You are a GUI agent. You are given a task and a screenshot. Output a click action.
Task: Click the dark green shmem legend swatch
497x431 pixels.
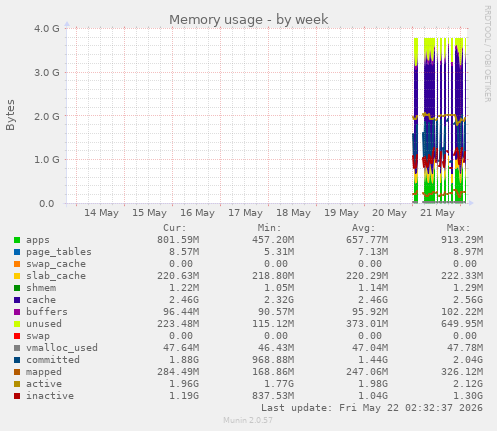pyautogui.click(x=17, y=288)
